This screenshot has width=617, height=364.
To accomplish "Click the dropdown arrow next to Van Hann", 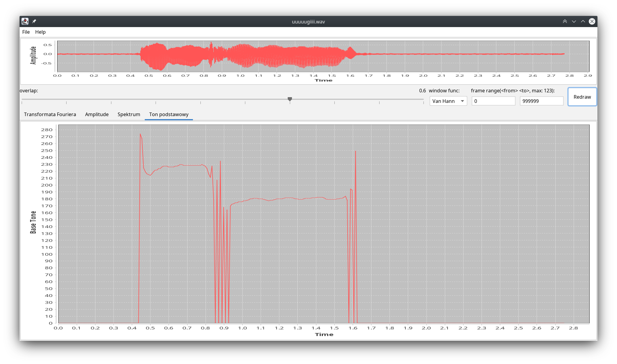I will (x=462, y=101).
